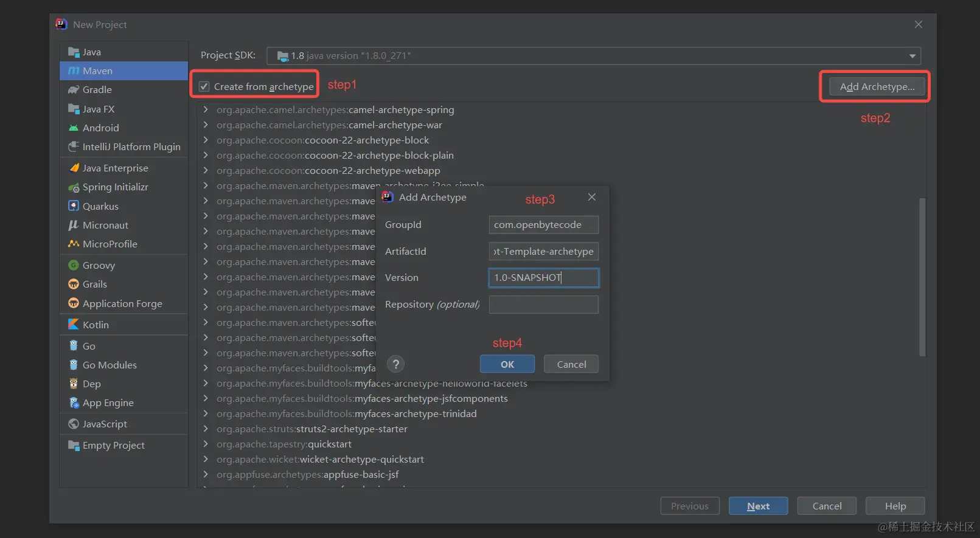Choose the App Engine icon

(x=74, y=402)
